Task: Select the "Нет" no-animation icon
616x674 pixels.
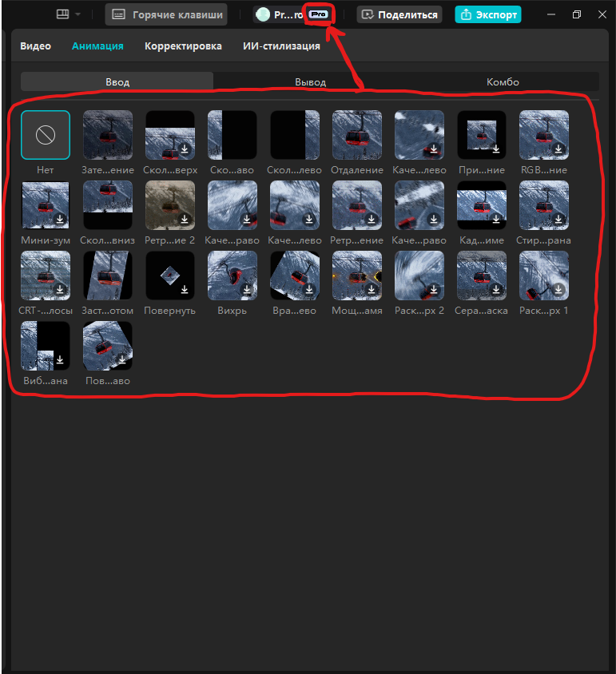Action: click(46, 135)
